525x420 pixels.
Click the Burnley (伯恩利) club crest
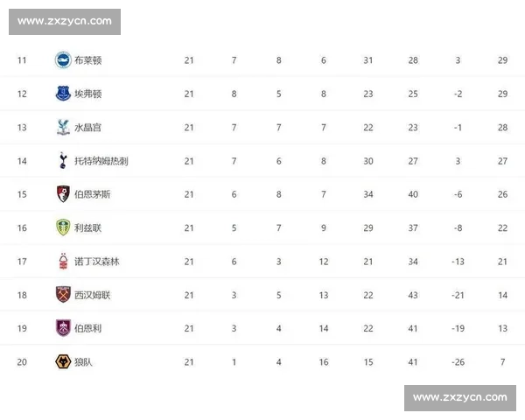[x=63, y=328]
